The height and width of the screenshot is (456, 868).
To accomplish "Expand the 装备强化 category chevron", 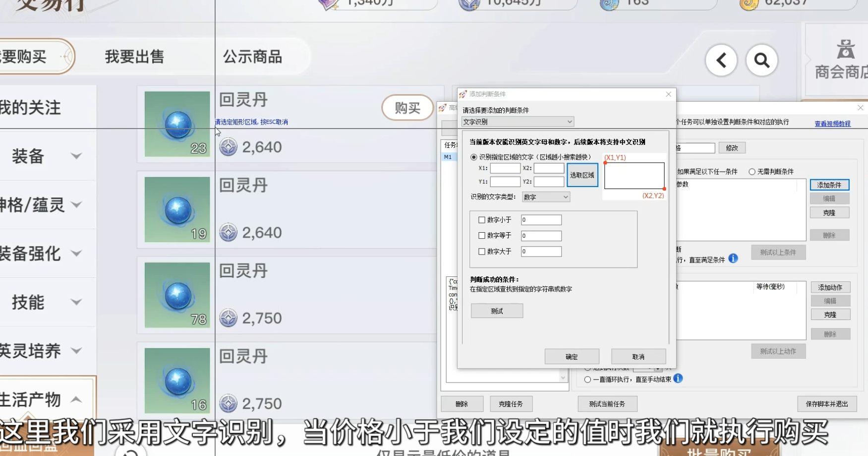I will point(76,254).
